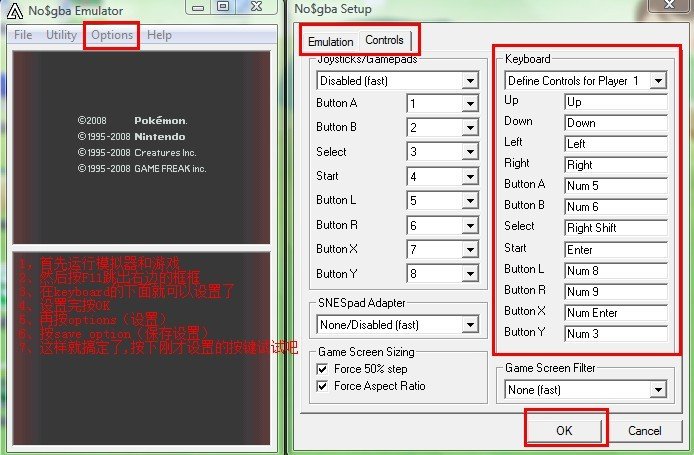Select the Controls tab
This screenshot has width=694, height=455.
click(385, 40)
